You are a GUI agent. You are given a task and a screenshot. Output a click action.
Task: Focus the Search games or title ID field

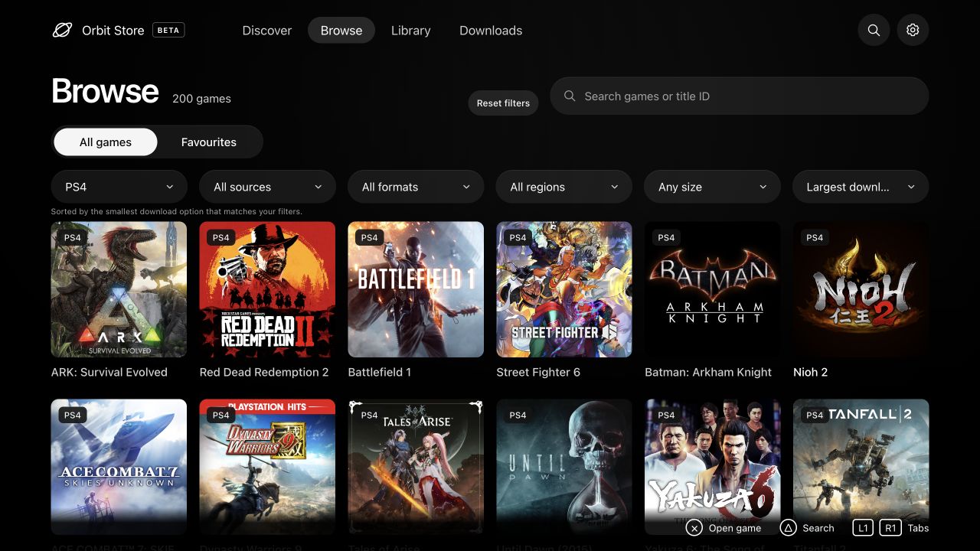point(740,96)
